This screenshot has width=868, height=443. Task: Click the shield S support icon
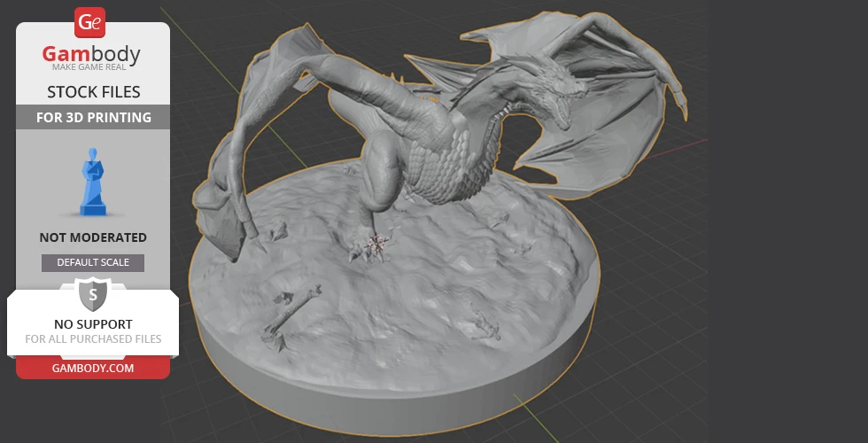click(93, 293)
